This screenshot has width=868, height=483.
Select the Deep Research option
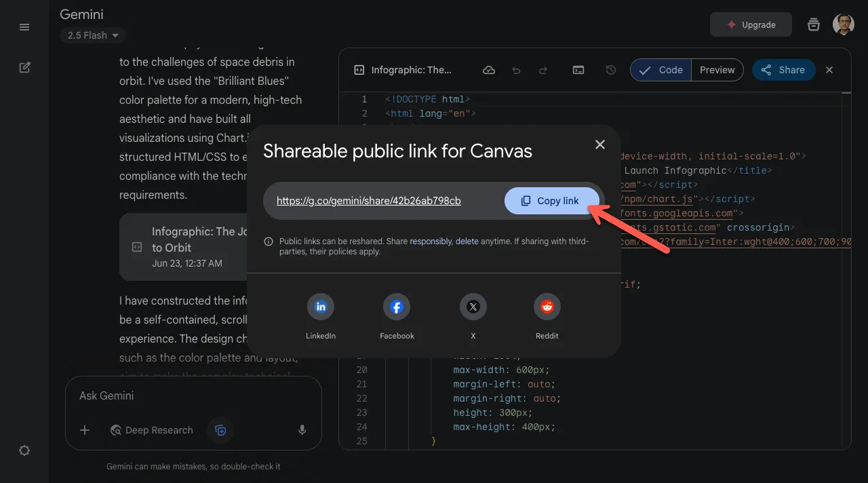coord(151,430)
